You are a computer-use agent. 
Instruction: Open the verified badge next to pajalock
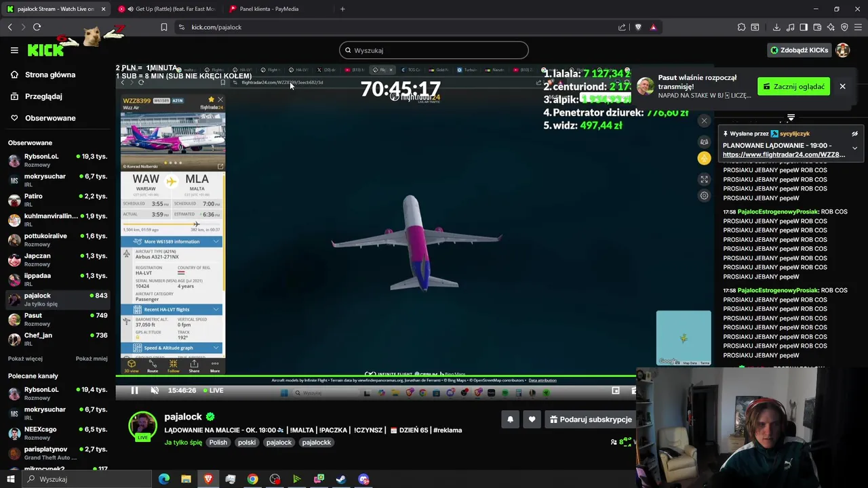[210, 417]
